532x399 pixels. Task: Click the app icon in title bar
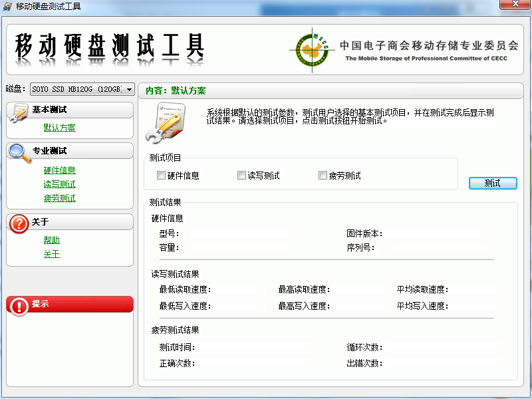point(8,7)
